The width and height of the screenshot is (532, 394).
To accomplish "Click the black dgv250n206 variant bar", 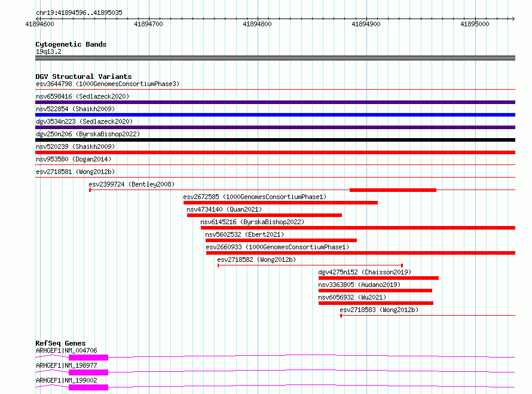I will coord(275,140).
